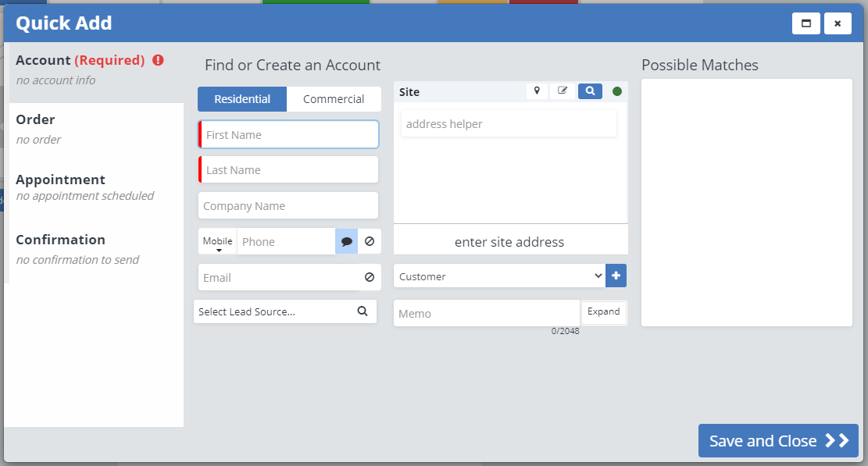Screen dimensions: 868x466
Task: Open the Mobile phone type dropdown
Action: pos(218,243)
